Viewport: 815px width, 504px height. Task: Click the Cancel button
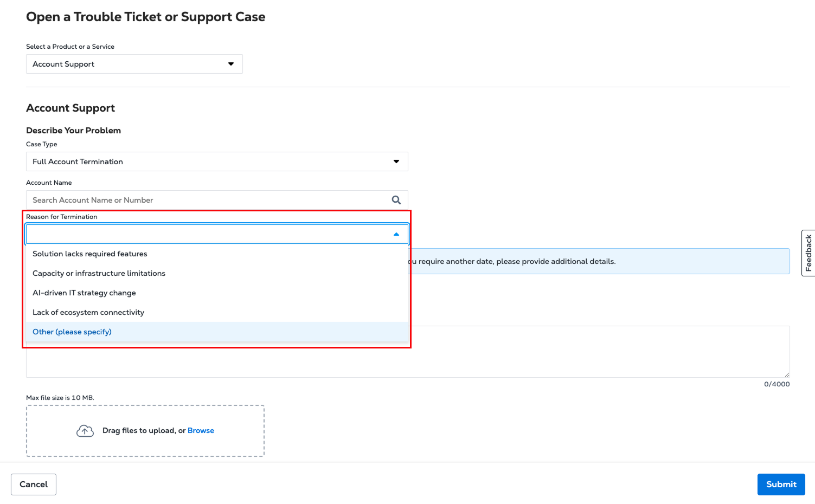click(x=34, y=484)
